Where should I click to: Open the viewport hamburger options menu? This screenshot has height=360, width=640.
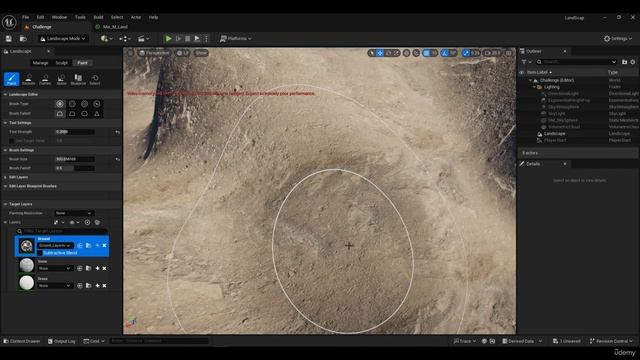point(130,53)
